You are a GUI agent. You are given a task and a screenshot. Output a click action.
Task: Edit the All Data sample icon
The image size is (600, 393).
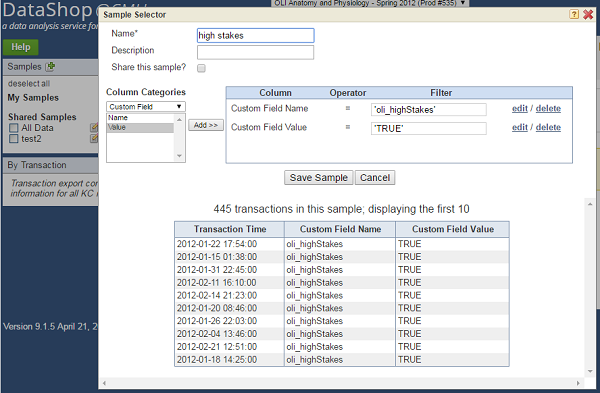tap(94, 127)
